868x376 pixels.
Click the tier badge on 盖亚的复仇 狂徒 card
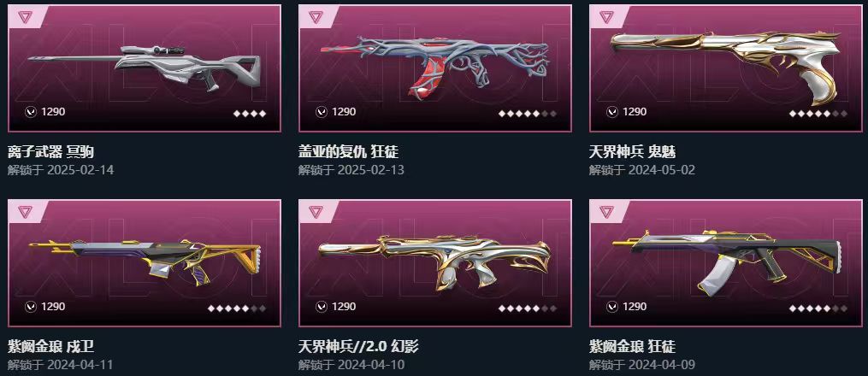click(316, 16)
